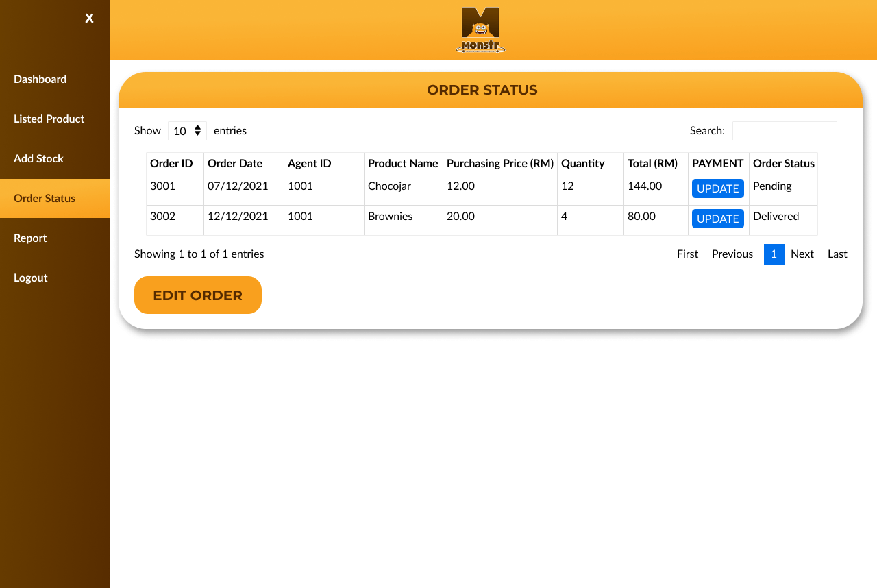The image size is (877, 588).
Task: Click Next to view more entries
Action: tap(802, 254)
